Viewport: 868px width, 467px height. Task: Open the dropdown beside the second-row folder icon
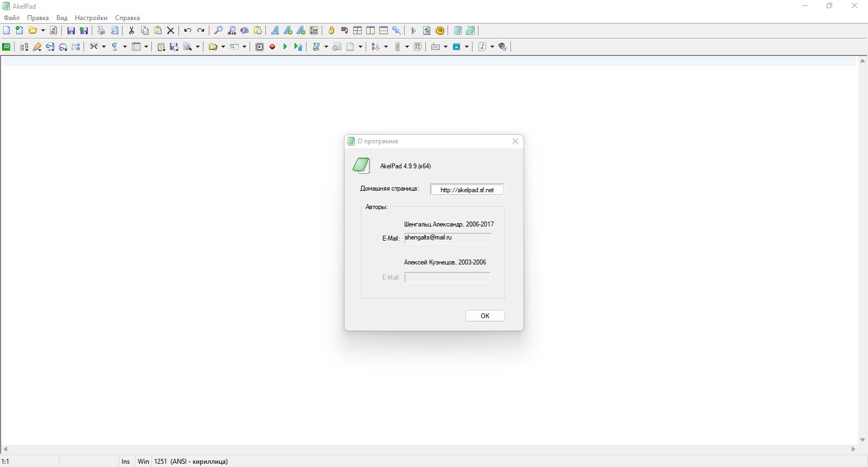(x=223, y=47)
